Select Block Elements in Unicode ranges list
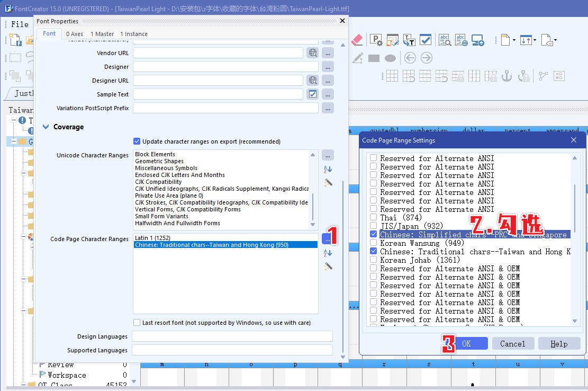Image resolution: width=588 pixels, height=391 pixels. click(x=155, y=154)
